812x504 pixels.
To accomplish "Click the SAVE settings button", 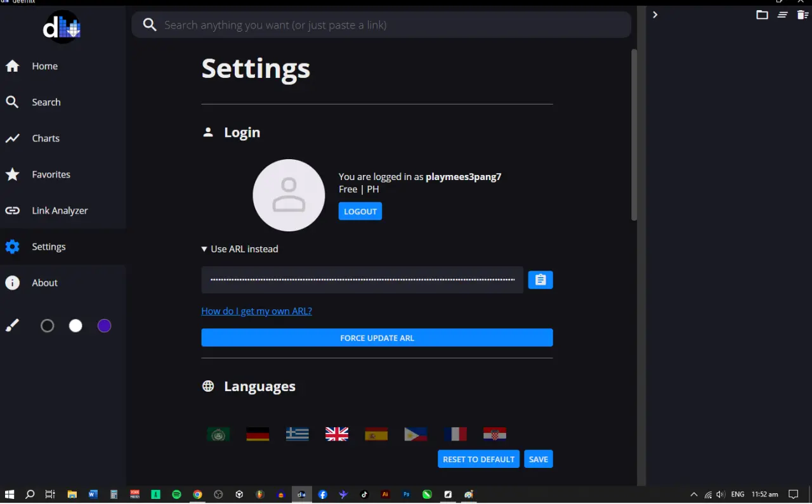I will (539, 459).
